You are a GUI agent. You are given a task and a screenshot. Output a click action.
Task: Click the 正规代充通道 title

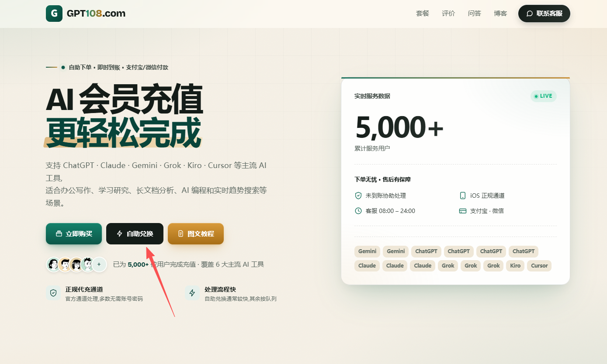(x=84, y=289)
